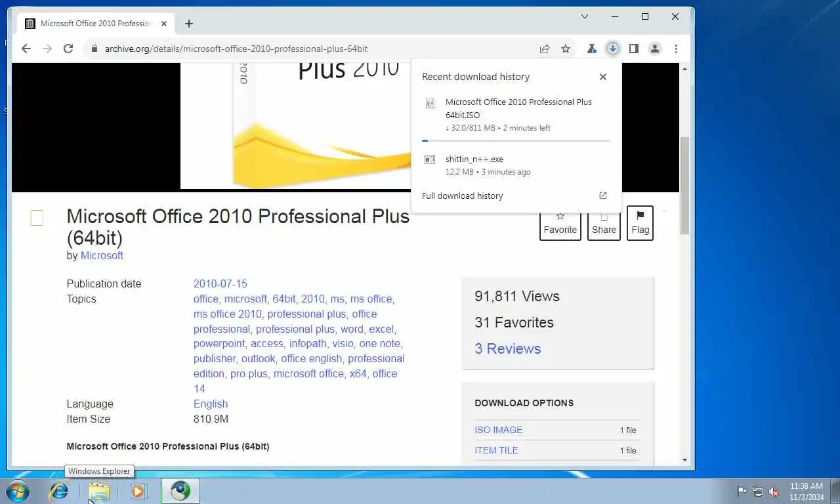The height and width of the screenshot is (504, 840).
Task: Click '91,811 Views' text
Action: pos(517,296)
